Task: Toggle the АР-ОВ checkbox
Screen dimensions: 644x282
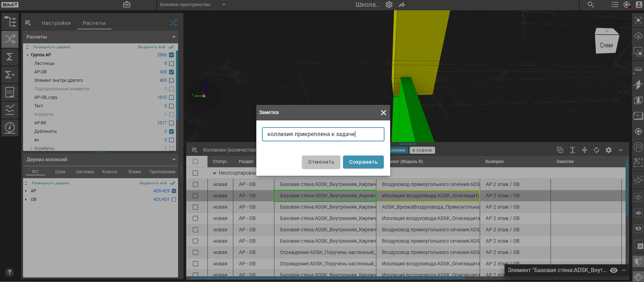Action: point(172,72)
